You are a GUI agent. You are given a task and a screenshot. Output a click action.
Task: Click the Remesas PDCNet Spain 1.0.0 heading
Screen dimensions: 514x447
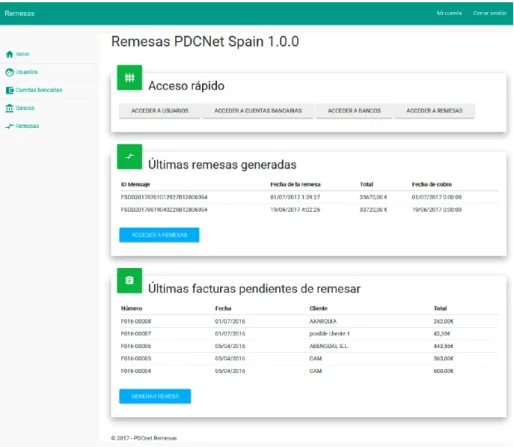click(x=205, y=42)
